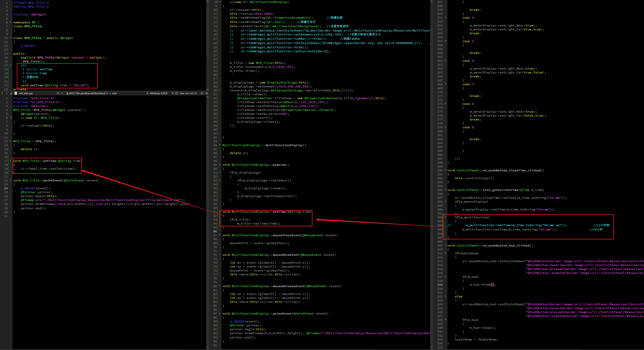Fold case 4 block at line 251
644x350 pixels.
click(x=446, y=18)
